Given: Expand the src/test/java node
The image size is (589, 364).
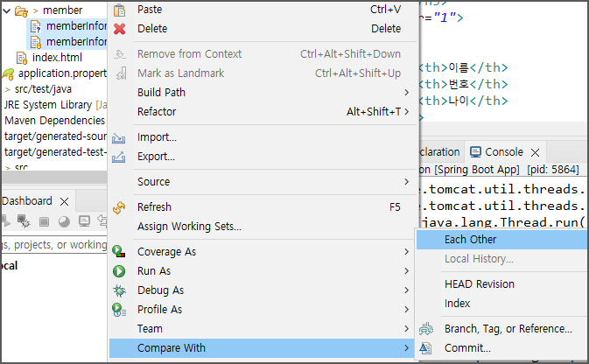Looking at the screenshot, I should coord(8,90).
